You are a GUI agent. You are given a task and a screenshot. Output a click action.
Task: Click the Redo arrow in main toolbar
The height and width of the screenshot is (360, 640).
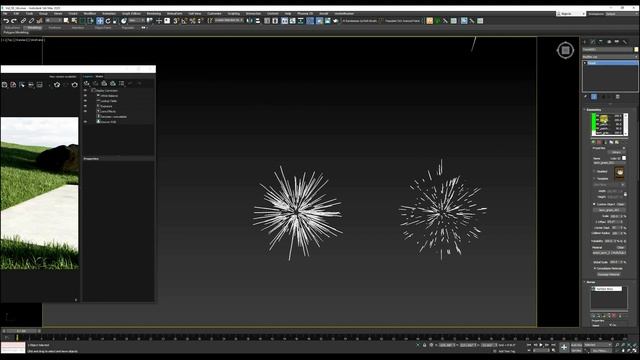(x=13, y=21)
